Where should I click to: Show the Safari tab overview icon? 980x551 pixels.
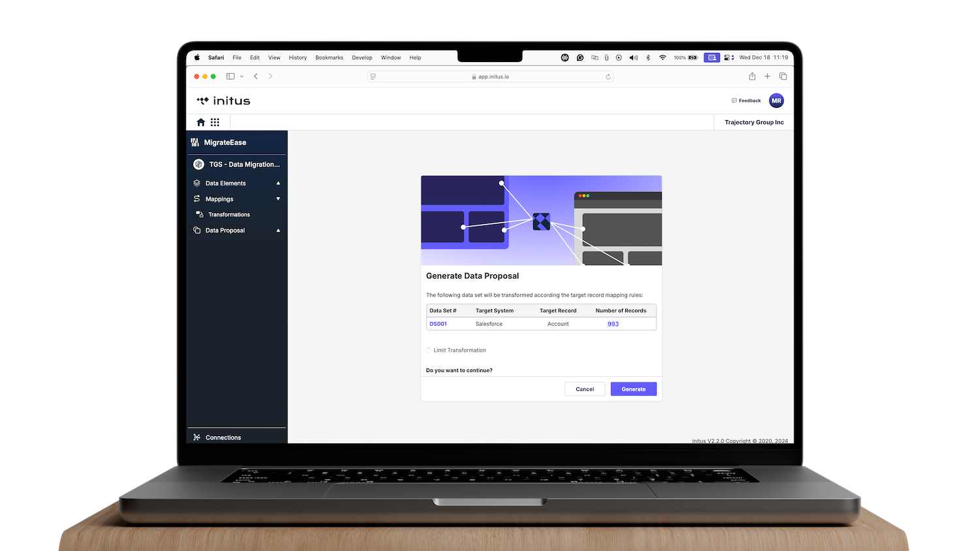pyautogui.click(x=783, y=76)
